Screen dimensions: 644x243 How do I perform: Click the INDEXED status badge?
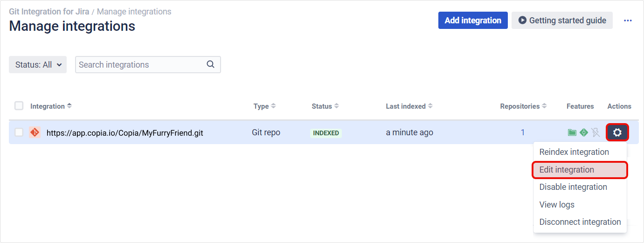(x=326, y=133)
